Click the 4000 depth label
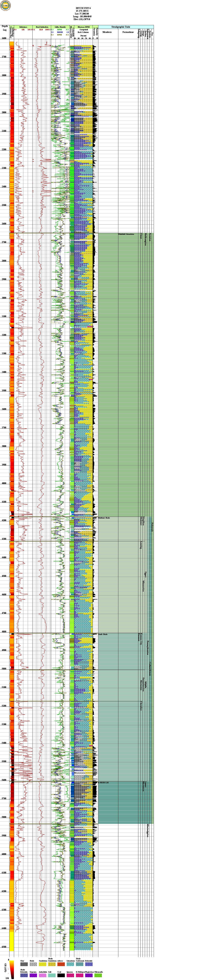Image resolution: width=200 pixels, height=980 pixels. coord(4,483)
